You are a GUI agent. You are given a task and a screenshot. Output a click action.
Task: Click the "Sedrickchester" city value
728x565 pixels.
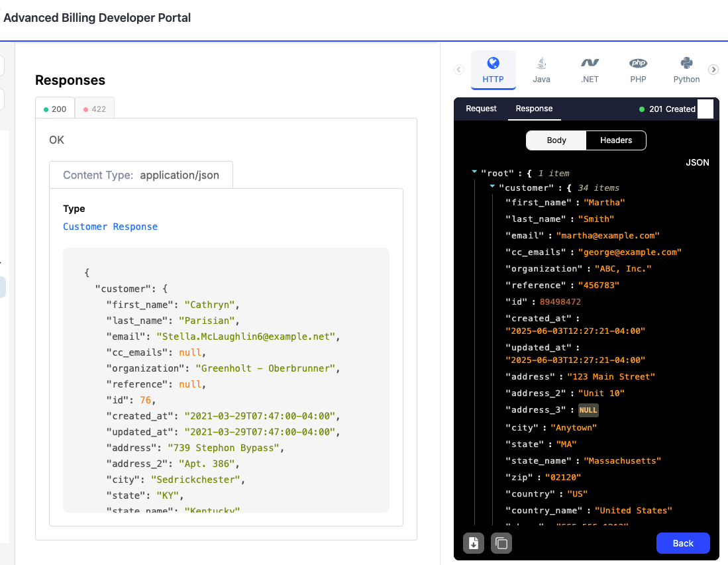(x=195, y=480)
